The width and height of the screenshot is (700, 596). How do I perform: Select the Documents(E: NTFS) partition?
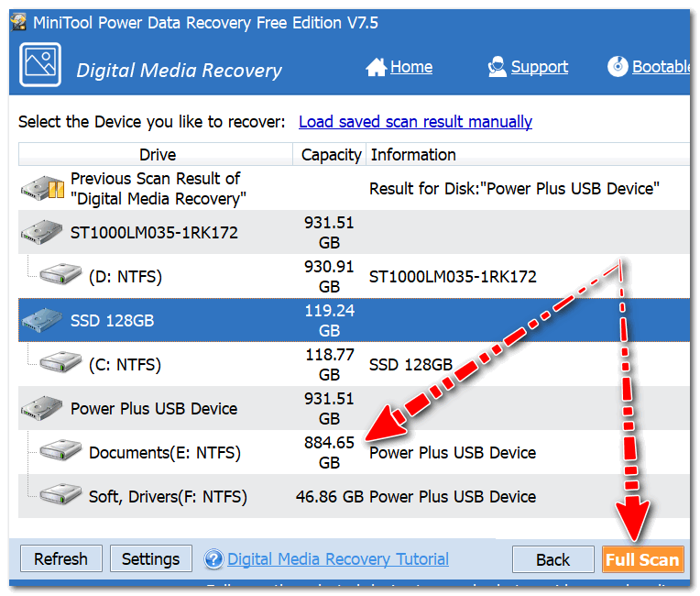(x=165, y=453)
